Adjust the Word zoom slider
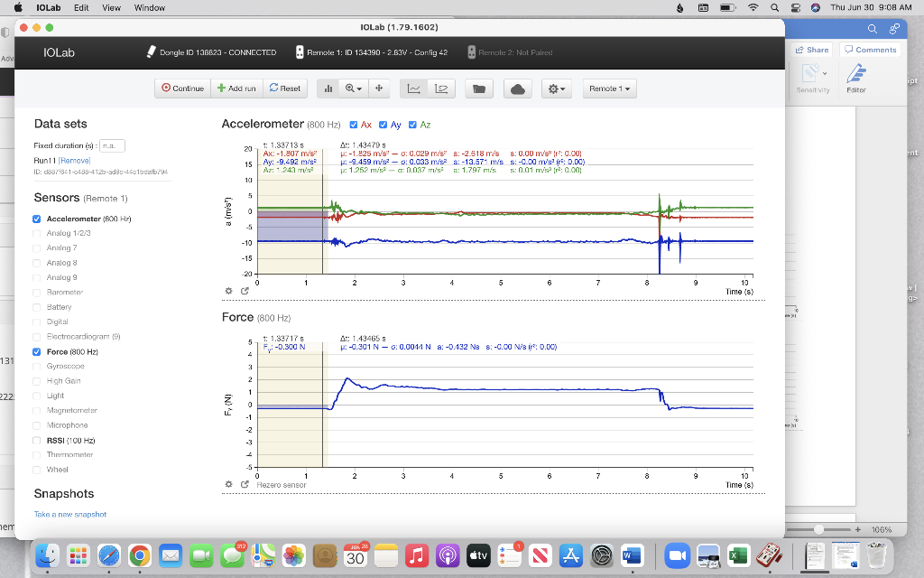Screen dimensions: 924x578 pyautogui.click(x=818, y=529)
